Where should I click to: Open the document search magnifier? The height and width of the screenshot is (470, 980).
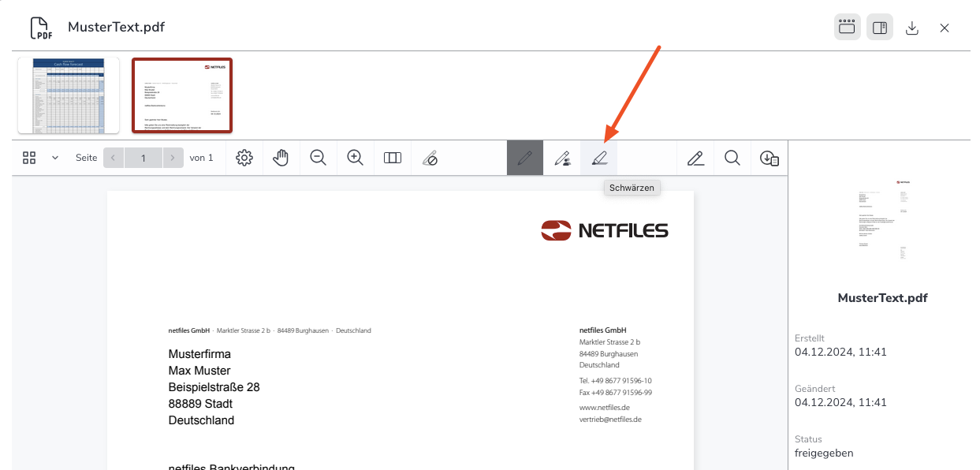click(x=732, y=158)
